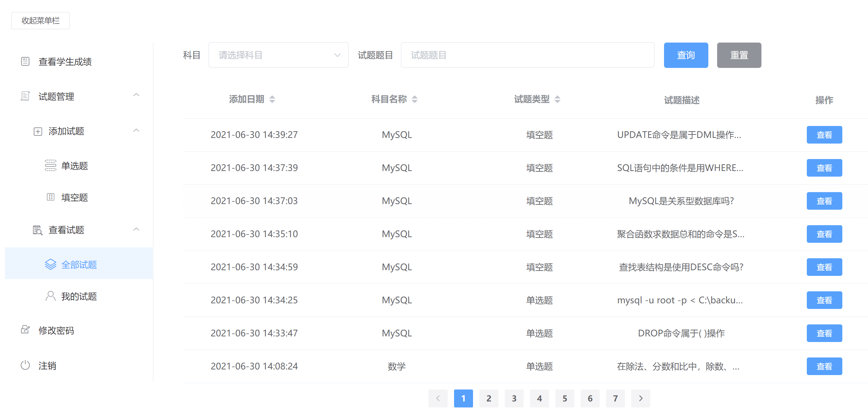Screen dimensions: 868x418
Task: Click the 全部试题 layers icon
Action: coord(51,264)
